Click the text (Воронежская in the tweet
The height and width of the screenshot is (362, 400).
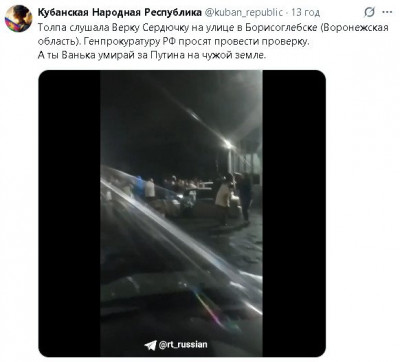click(x=355, y=27)
